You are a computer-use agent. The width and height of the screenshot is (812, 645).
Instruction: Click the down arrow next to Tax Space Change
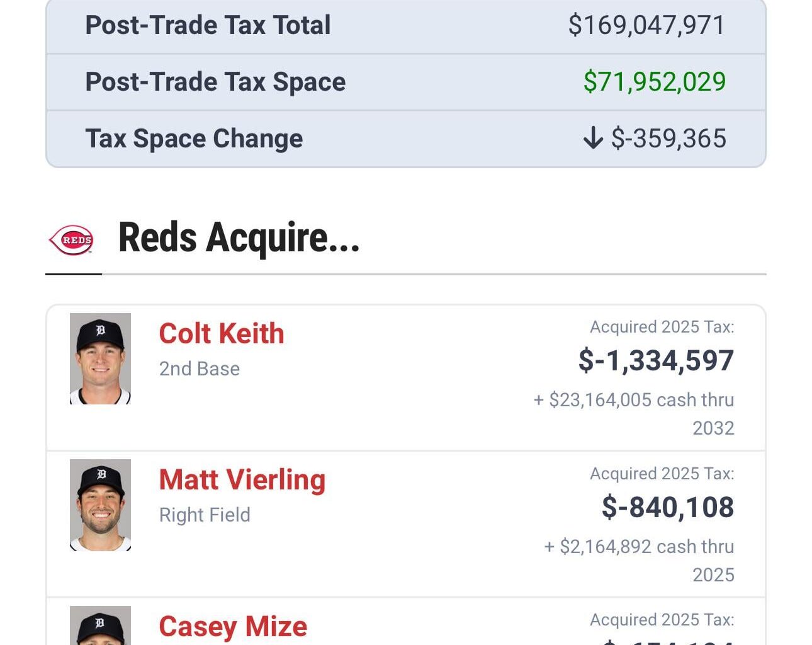click(593, 139)
